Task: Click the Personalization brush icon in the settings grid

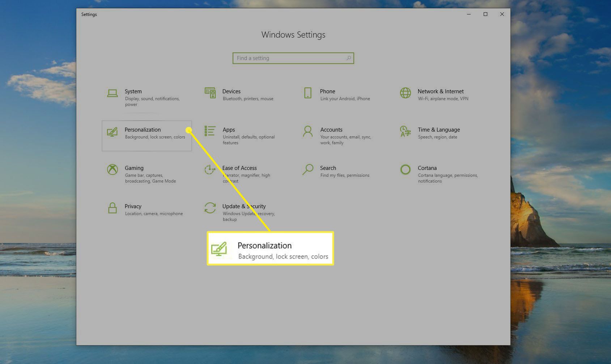Action: click(113, 132)
